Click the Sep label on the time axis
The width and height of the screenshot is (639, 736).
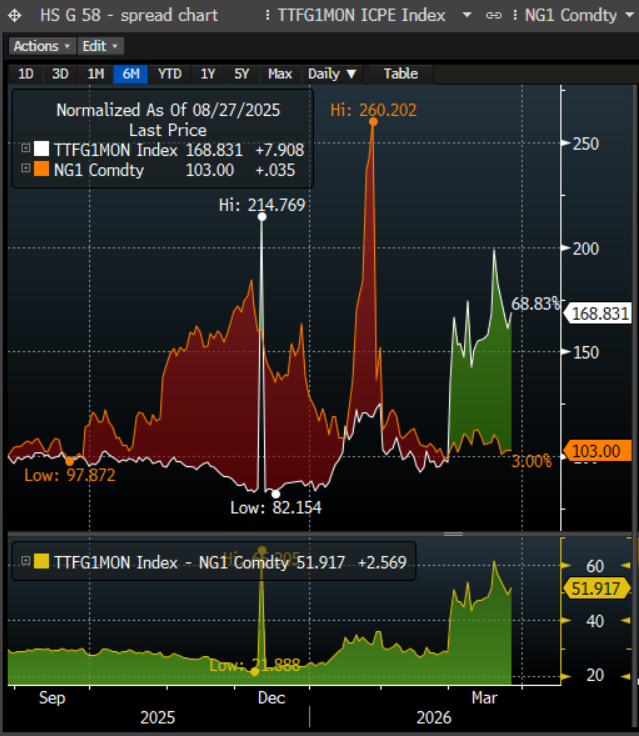(x=52, y=698)
